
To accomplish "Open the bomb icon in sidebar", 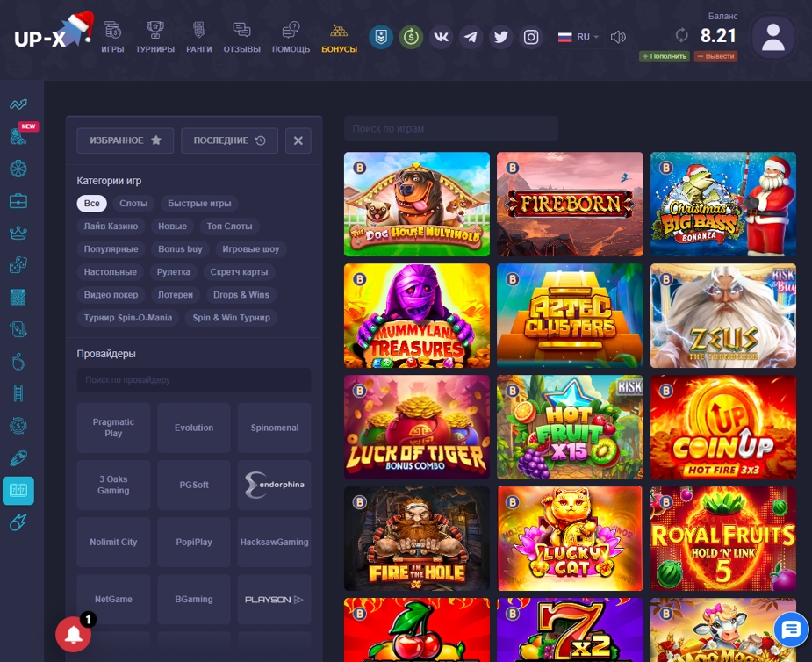I will (18, 362).
